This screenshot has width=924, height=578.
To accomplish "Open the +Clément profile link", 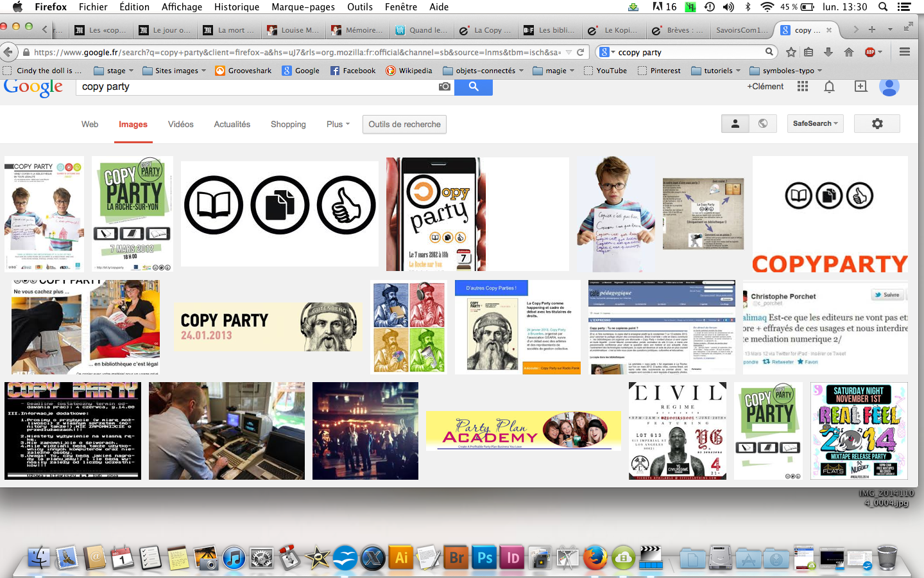I will (x=765, y=86).
